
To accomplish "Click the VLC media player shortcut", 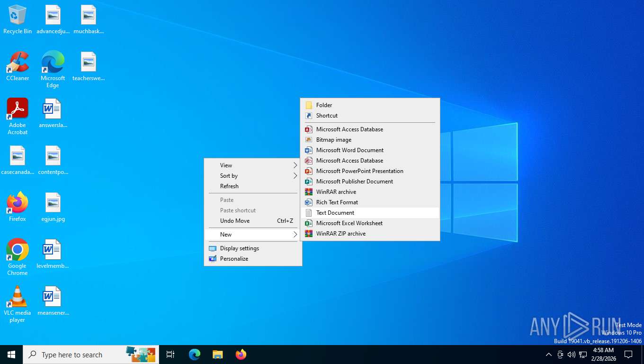I will pos(18,304).
